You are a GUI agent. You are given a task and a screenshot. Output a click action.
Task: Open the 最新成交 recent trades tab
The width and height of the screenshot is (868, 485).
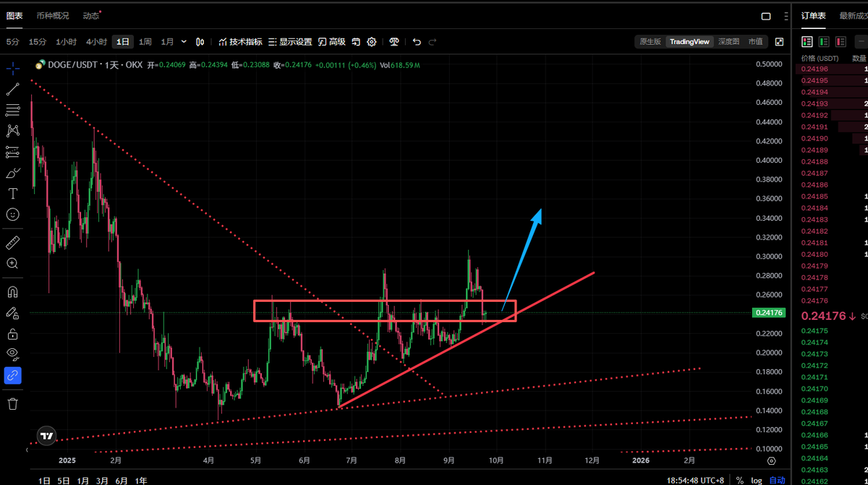point(854,15)
